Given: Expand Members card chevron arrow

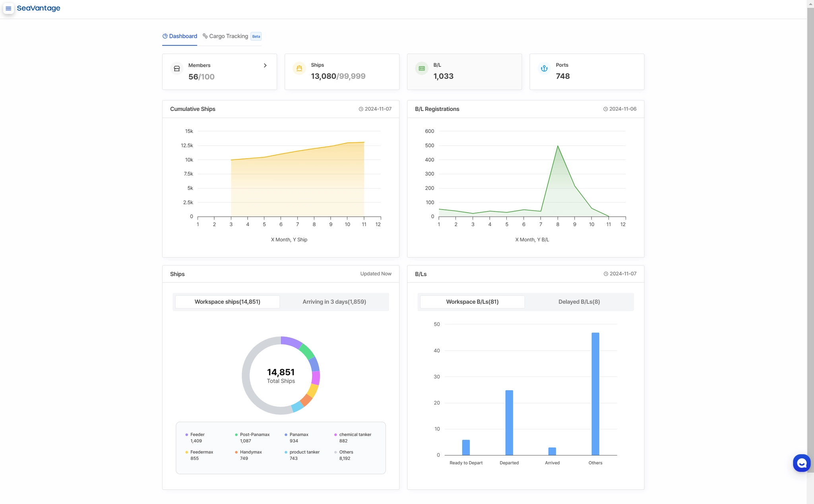Looking at the screenshot, I should 265,66.
